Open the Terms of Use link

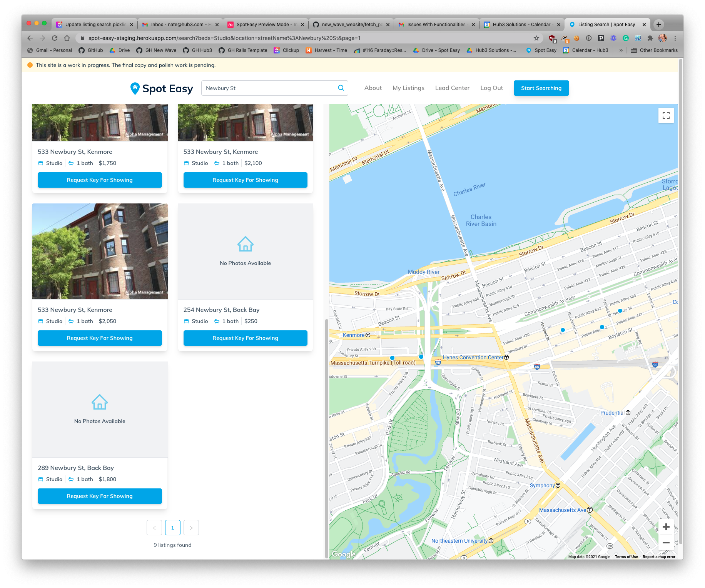click(x=626, y=556)
